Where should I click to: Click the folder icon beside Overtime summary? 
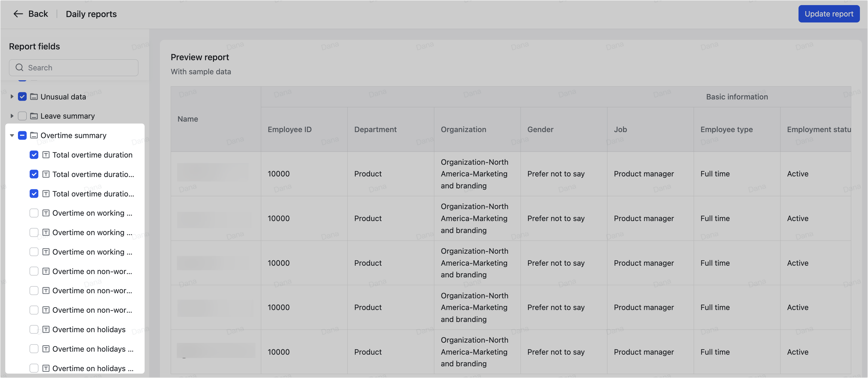(x=34, y=135)
